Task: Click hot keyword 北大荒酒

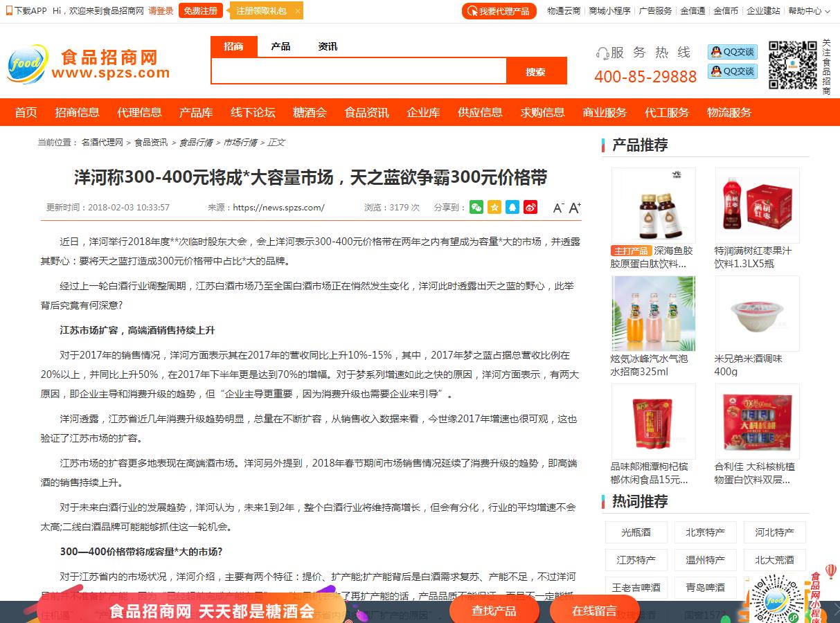Action: click(774, 560)
